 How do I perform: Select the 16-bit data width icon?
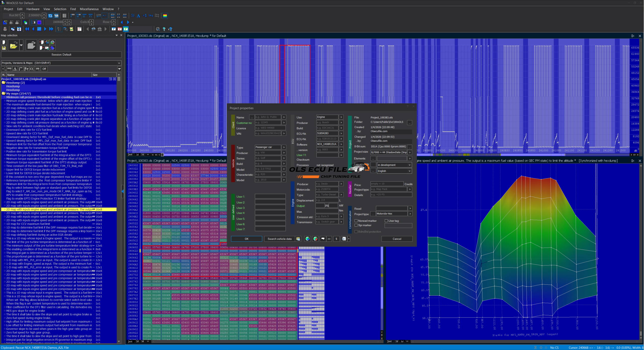tap(78, 16)
